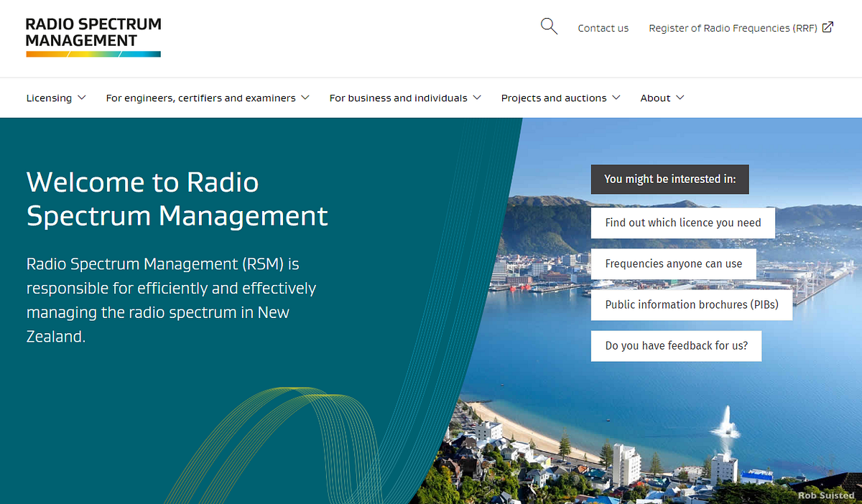The width and height of the screenshot is (862, 504).
Task: Click the Projects and auctions menu label
Action: point(553,98)
